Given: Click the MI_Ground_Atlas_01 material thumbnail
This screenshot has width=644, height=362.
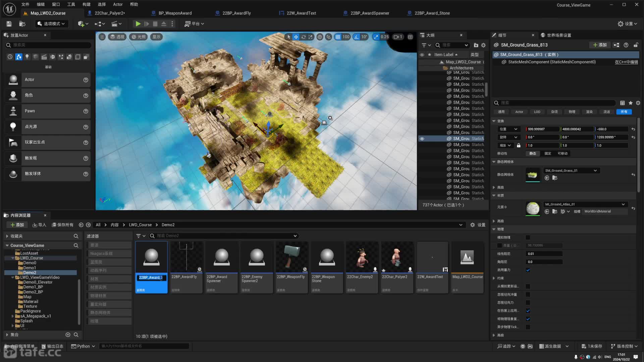Looking at the screenshot, I should click(x=533, y=208).
